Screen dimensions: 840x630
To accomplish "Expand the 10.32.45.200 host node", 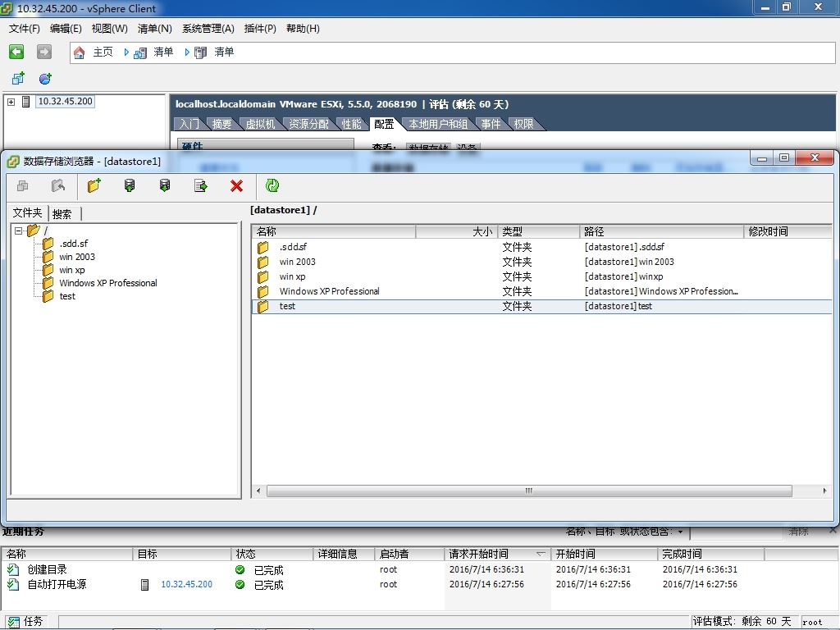I will (11, 102).
